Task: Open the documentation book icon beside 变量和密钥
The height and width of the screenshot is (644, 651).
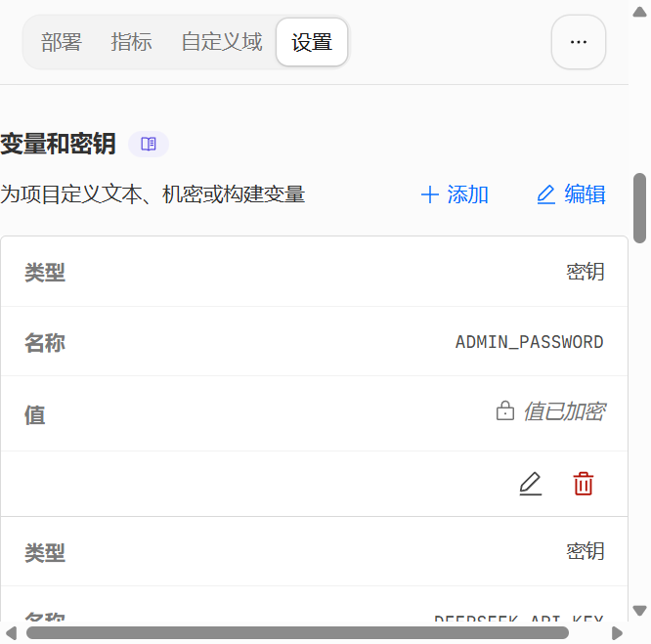Action: point(149,144)
